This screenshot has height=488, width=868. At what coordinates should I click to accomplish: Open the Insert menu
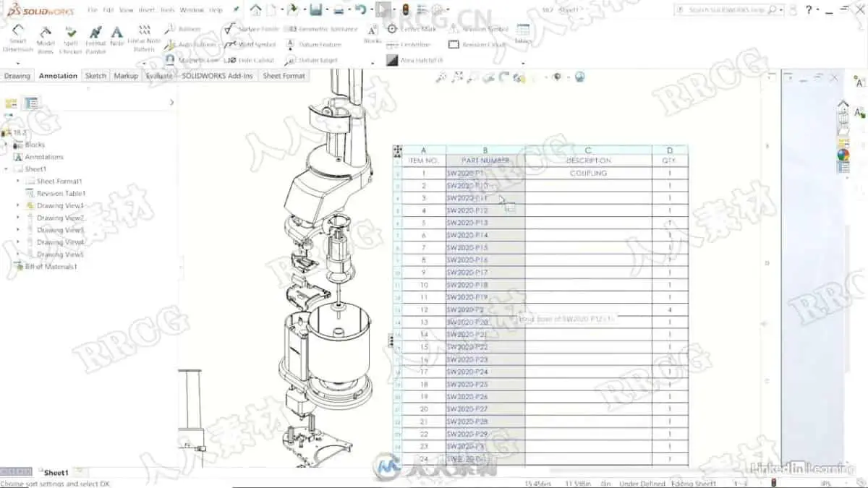146,10
